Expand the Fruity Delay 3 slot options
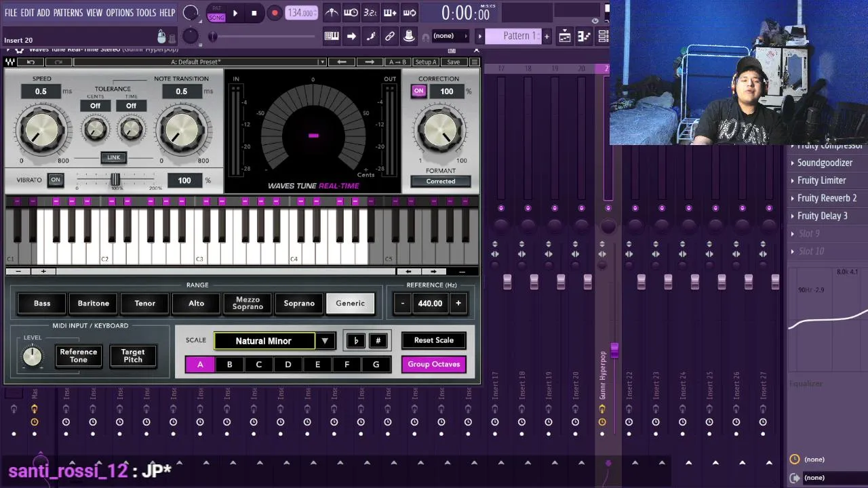868x488 pixels. (x=792, y=216)
